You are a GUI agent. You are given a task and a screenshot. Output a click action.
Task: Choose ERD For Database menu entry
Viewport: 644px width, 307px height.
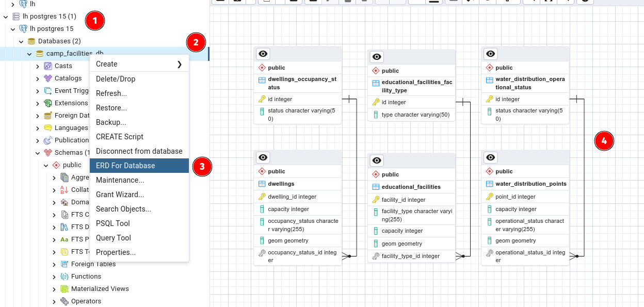(139, 166)
